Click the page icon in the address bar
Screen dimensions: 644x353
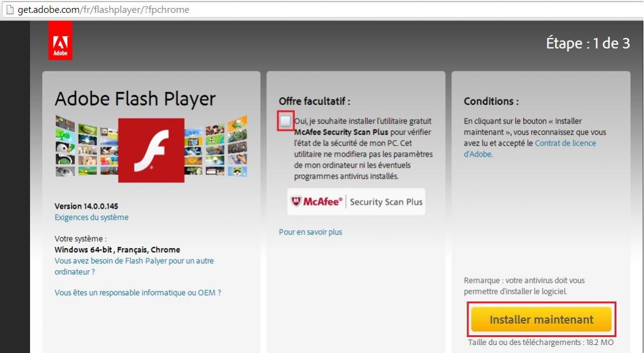pos(9,10)
